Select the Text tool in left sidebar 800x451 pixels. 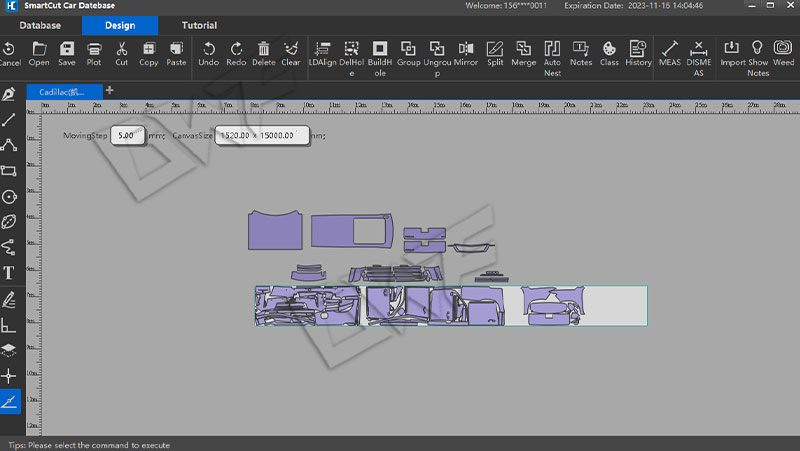click(9, 272)
